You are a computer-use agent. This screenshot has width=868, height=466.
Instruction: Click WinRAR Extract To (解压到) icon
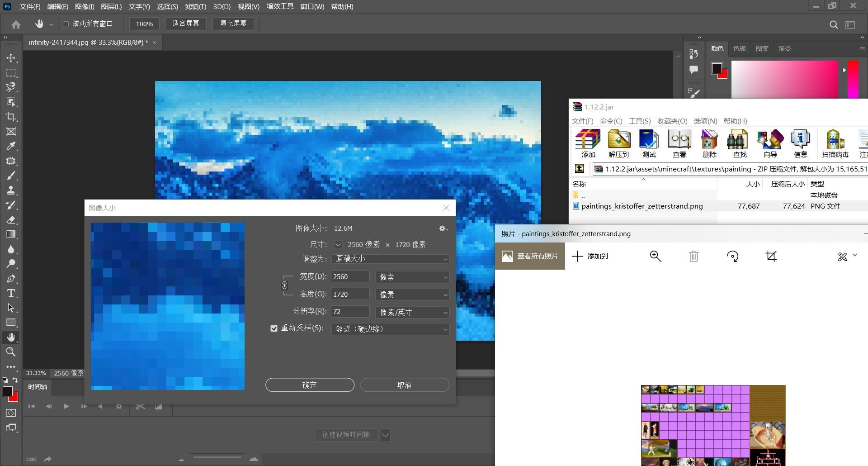(618, 144)
